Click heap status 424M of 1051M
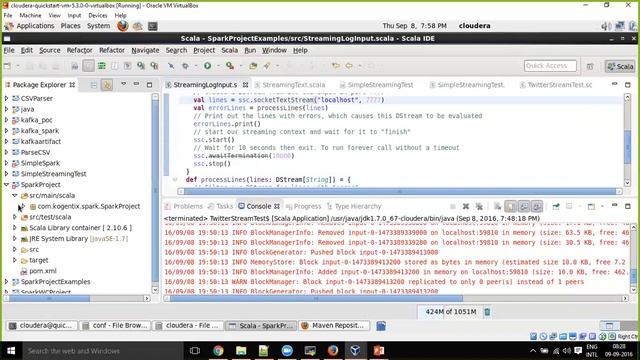The height and width of the screenshot is (360, 640). pyautogui.click(x=451, y=312)
